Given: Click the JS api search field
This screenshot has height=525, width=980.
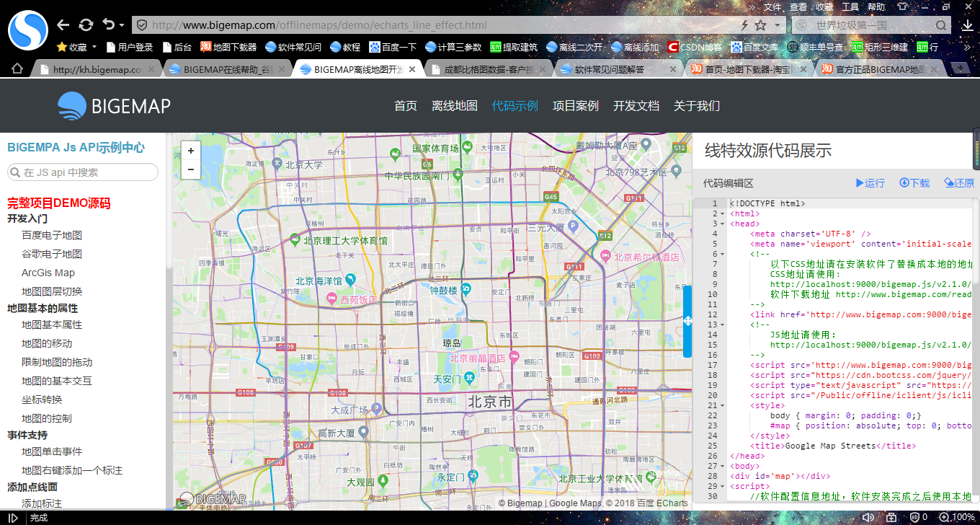Looking at the screenshot, I should pyautogui.click(x=83, y=172).
